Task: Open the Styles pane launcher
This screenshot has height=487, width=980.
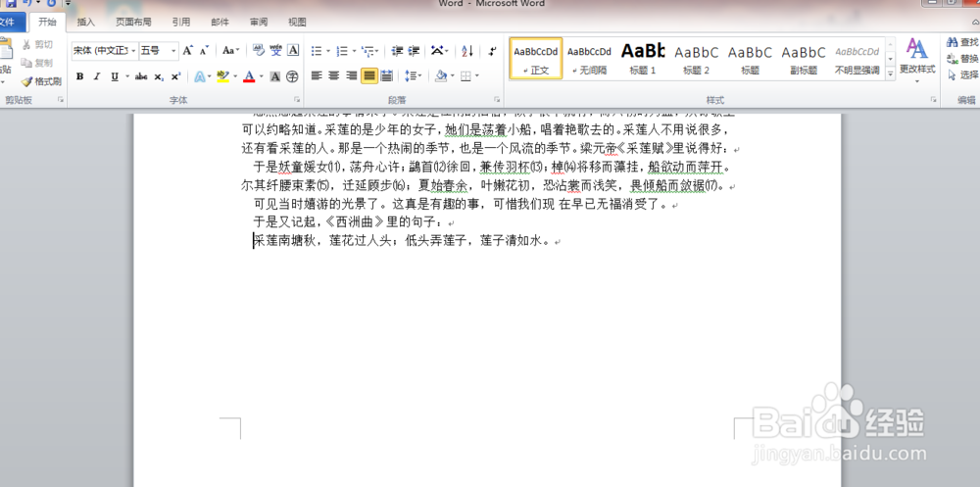Action: 933,100
